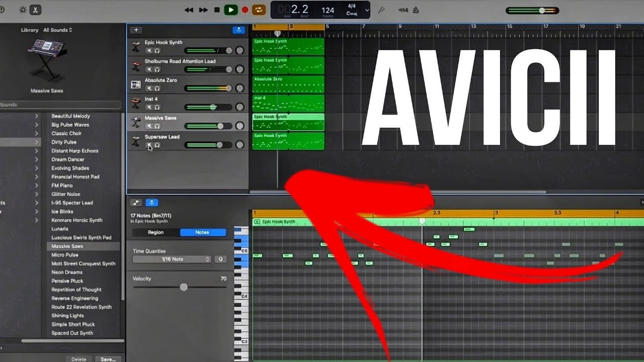Select the Beautiful Melody patch
The width and height of the screenshot is (644, 362).
[x=70, y=116]
